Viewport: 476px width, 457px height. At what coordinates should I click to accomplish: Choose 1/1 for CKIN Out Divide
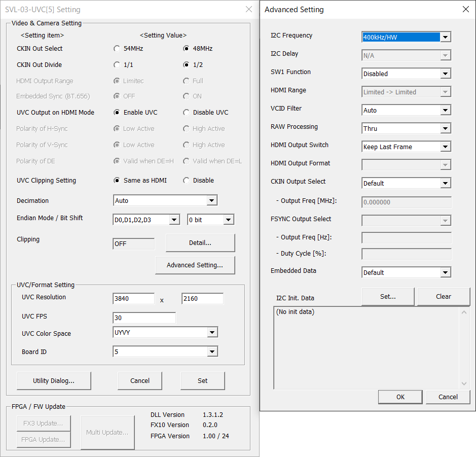(117, 65)
